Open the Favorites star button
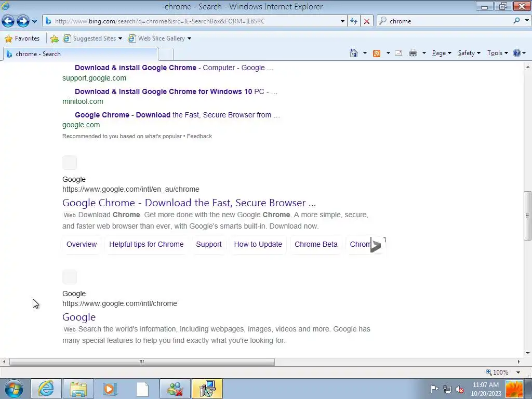The width and height of the screenshot is (532, 399). 22,38
